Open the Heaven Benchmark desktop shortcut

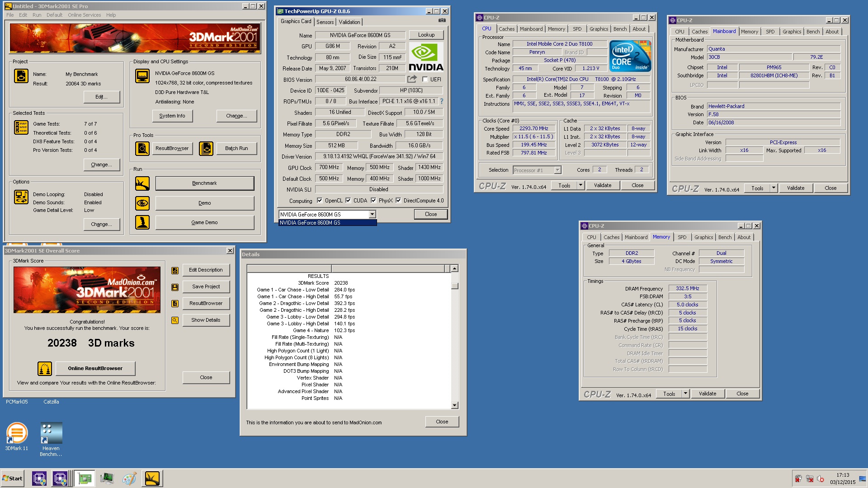tap(51, 439)
